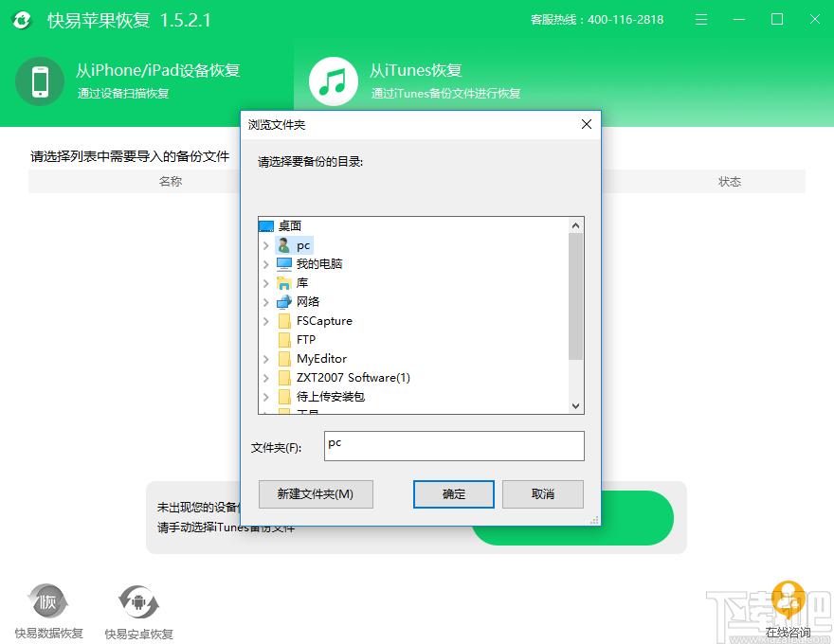The image size is (834, 644).
Task: Expand the pc tree node
Action: [266, 245]
